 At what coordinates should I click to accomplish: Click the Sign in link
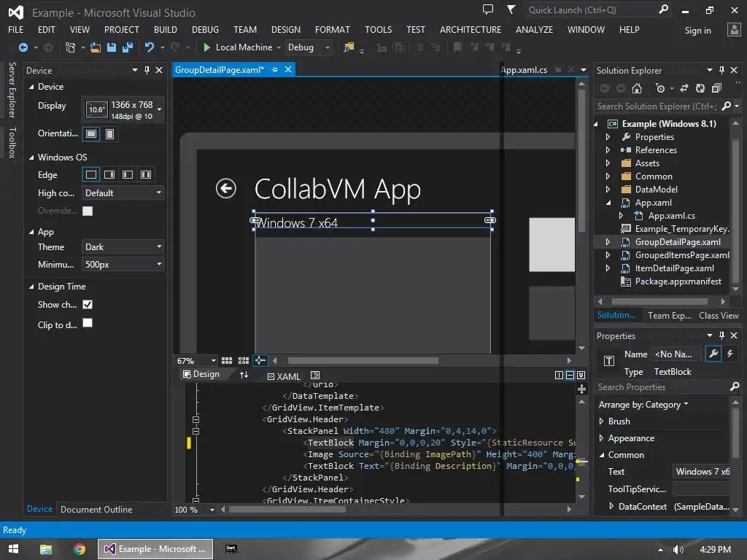(697, 31)
